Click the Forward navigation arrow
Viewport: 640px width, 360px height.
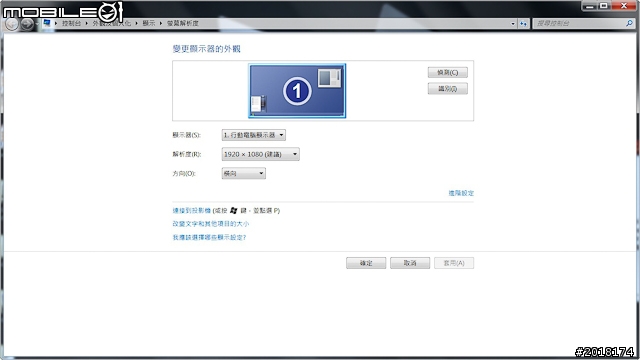(x=27, y=24)
